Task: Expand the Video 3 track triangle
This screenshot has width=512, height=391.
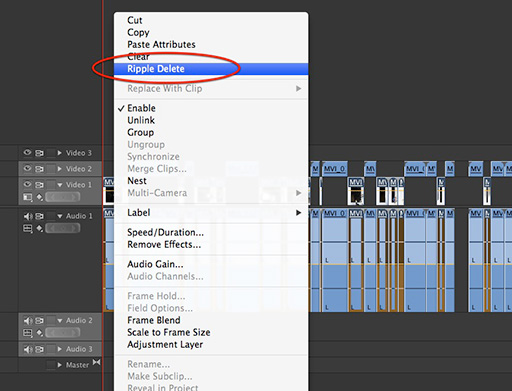Action: coord(59,153)
